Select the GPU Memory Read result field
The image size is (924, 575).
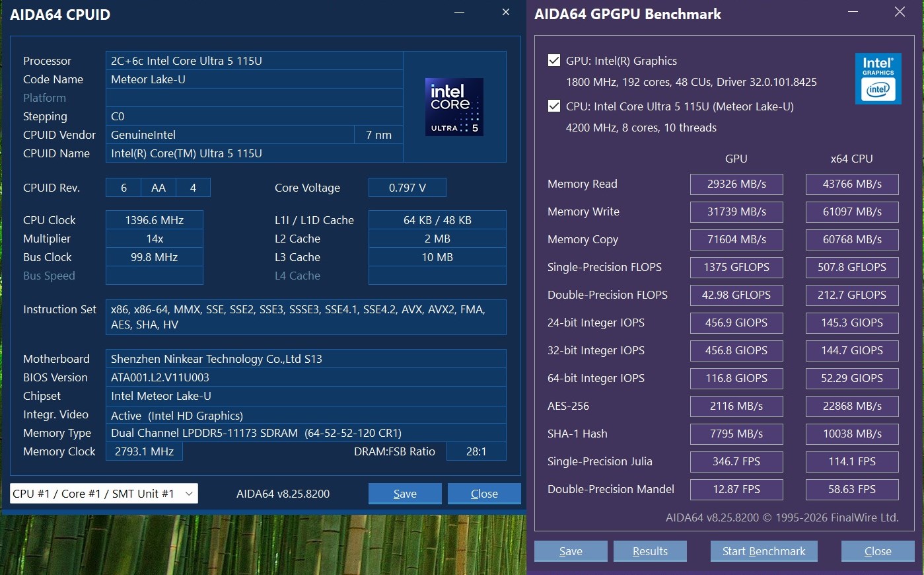[736, 184]
